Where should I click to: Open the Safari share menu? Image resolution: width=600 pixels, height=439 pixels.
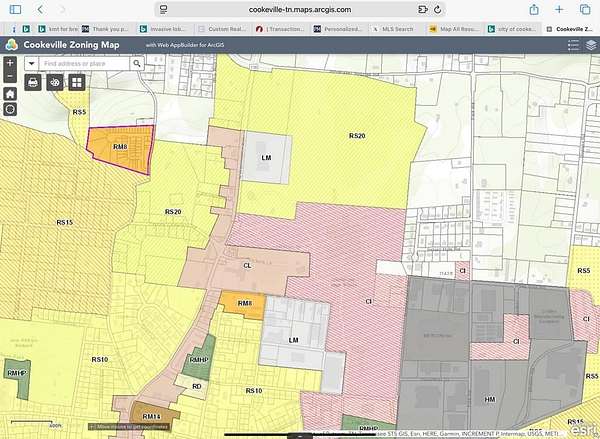click(x=534, y=9)
